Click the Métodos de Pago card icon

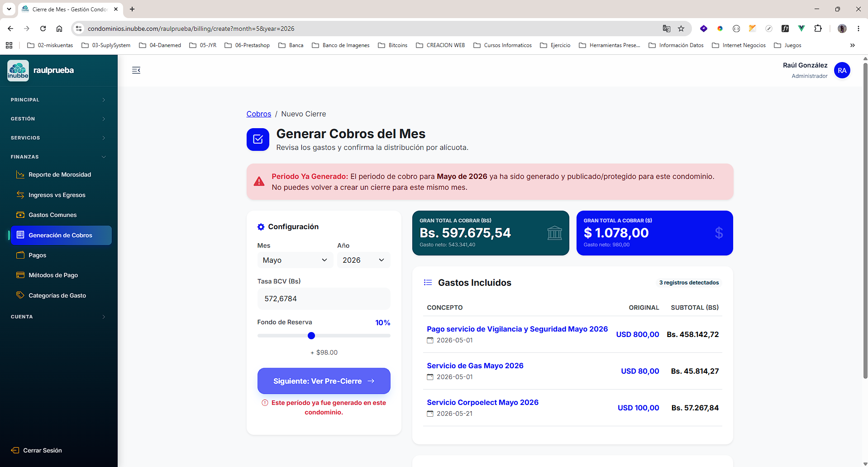(x=20, y=275)
